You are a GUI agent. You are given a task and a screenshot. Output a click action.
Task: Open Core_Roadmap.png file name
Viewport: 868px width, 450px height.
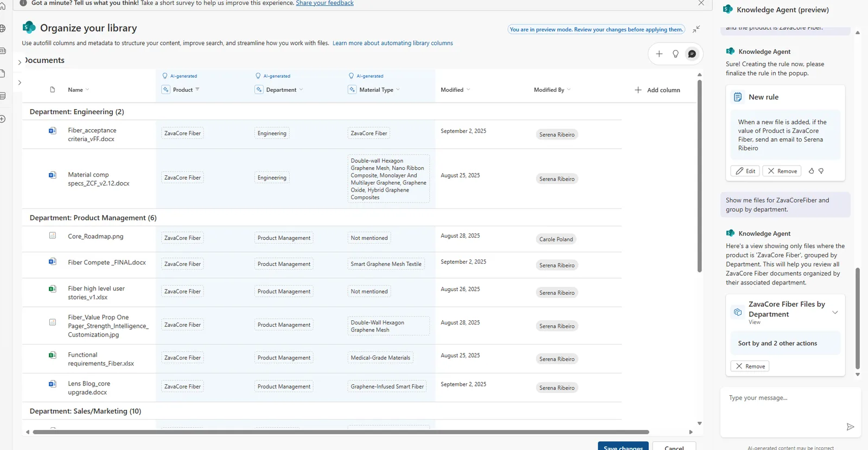pyautogui.click(x=95, y=237)
